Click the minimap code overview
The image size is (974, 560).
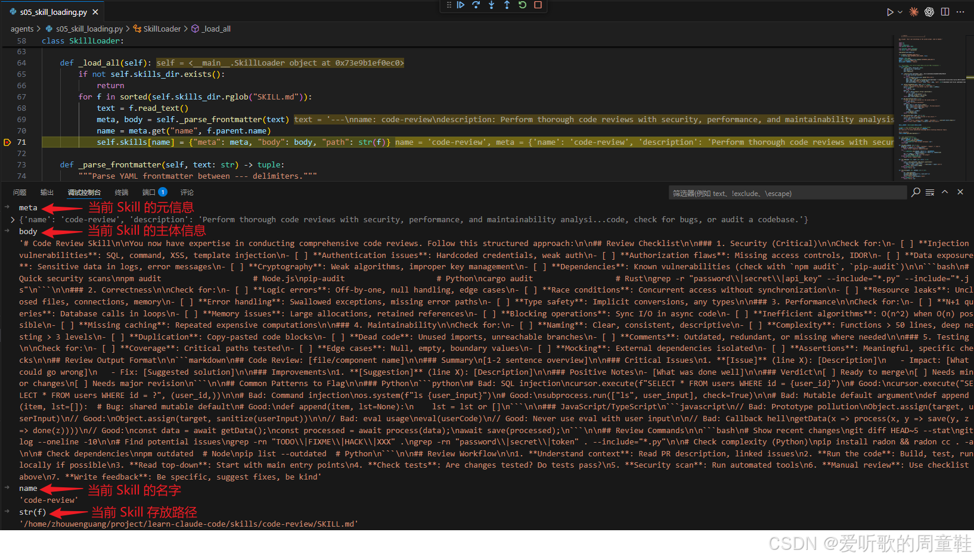930,107
